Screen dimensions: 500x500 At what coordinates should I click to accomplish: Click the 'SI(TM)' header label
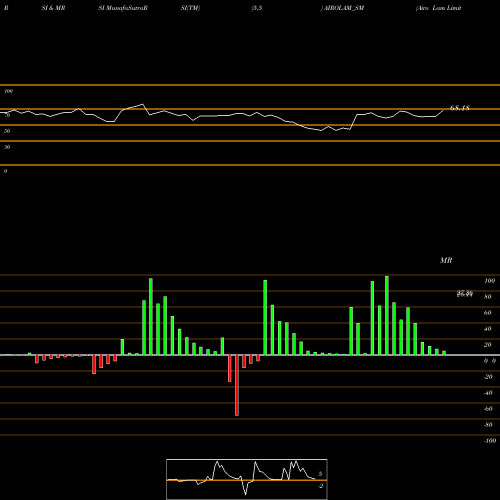(x=190, y=8)
